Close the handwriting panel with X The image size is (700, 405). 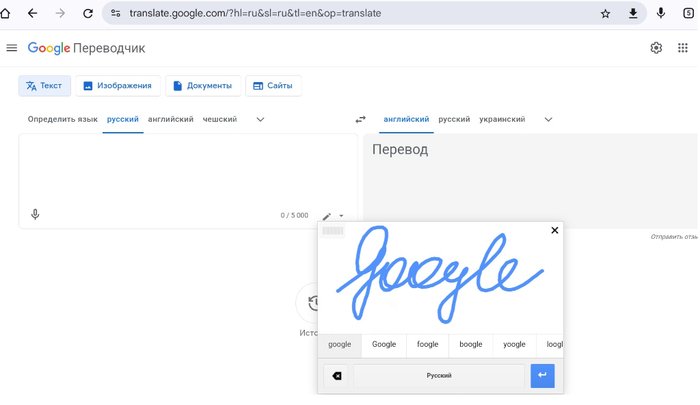554,230
